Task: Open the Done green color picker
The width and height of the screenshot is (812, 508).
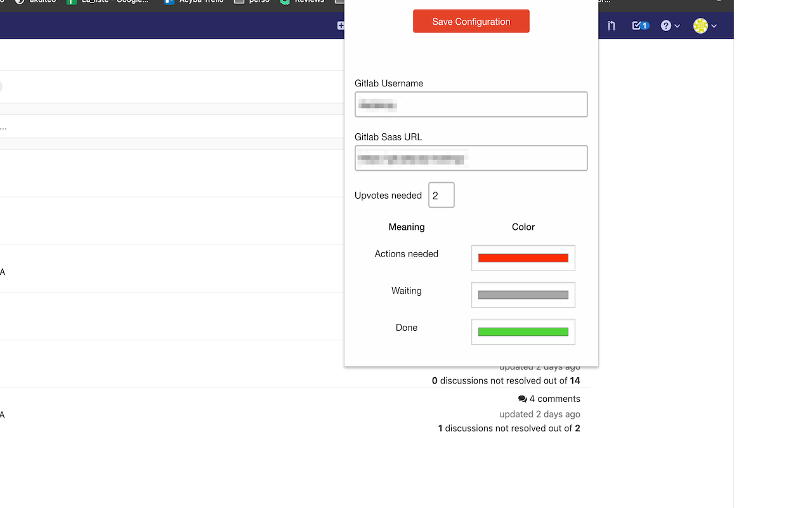Action: [x=523, y=331]
